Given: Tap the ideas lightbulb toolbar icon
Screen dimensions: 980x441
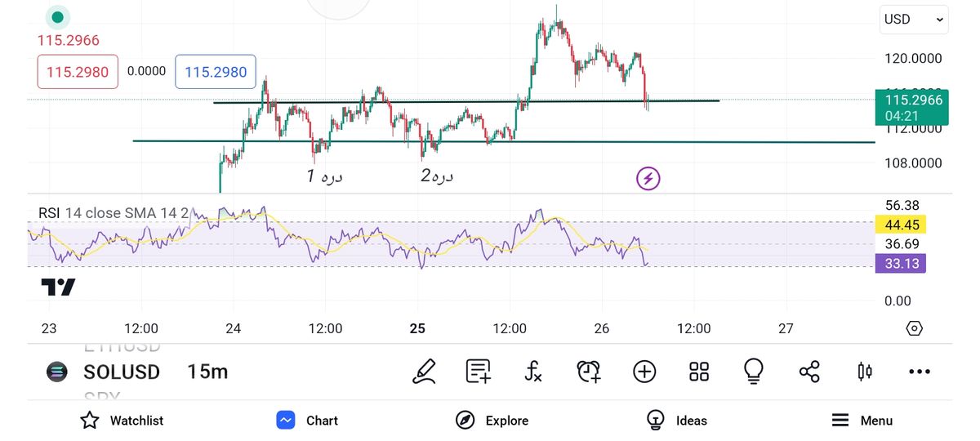Looking at the screenshot, I should tap(753, 372).
